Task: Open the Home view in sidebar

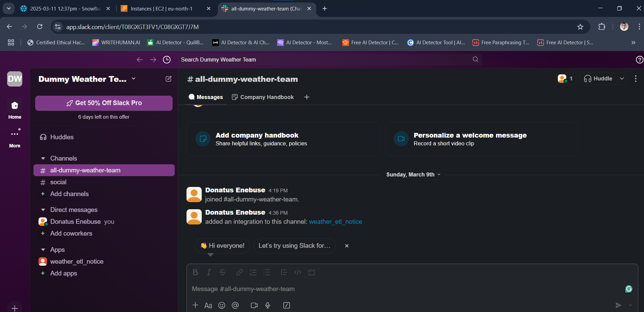Action: 15,110
